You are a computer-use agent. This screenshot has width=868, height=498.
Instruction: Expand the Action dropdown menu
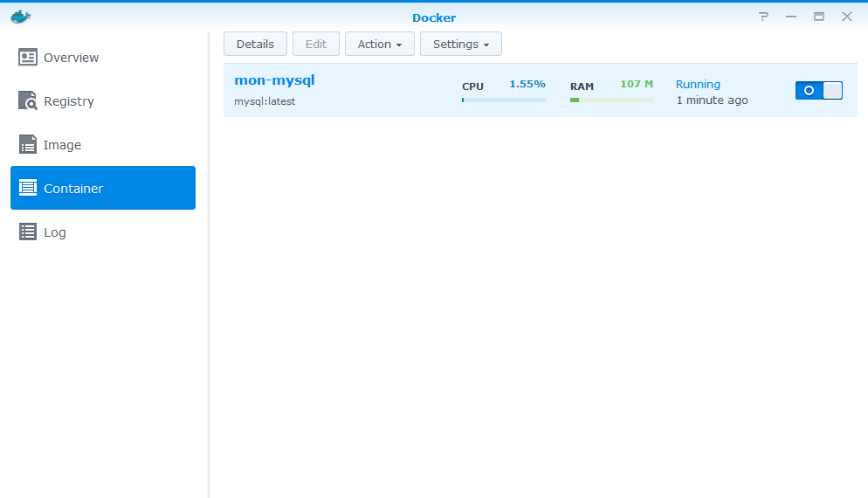click(380, 44)
